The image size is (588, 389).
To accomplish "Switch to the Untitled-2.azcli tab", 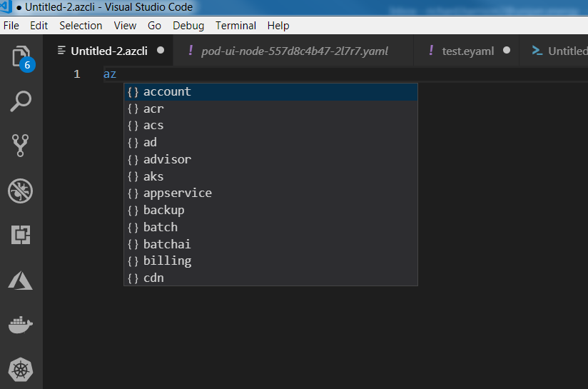I will click(108, 51).
